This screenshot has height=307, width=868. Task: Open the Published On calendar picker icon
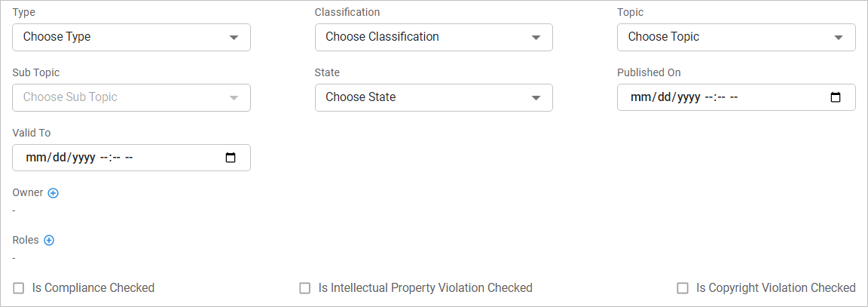(835, 97)
